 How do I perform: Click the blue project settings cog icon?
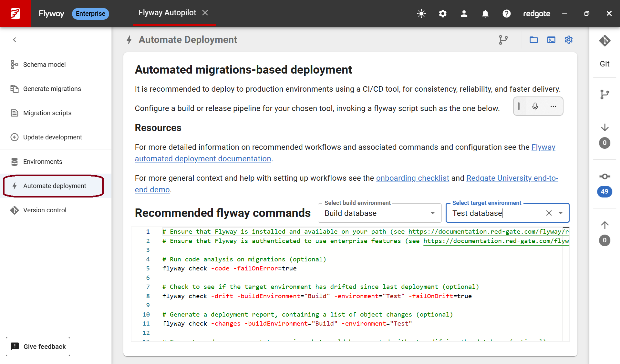568,40
